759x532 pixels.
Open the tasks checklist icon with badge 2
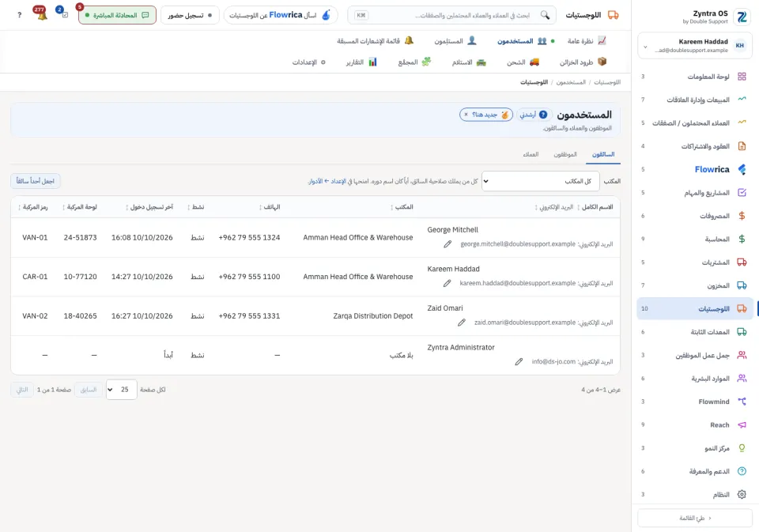(x=63, y=14)
